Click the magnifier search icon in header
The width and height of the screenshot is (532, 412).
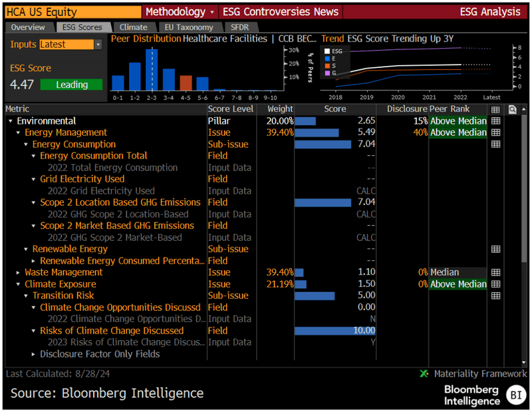(x=512, y=110)
